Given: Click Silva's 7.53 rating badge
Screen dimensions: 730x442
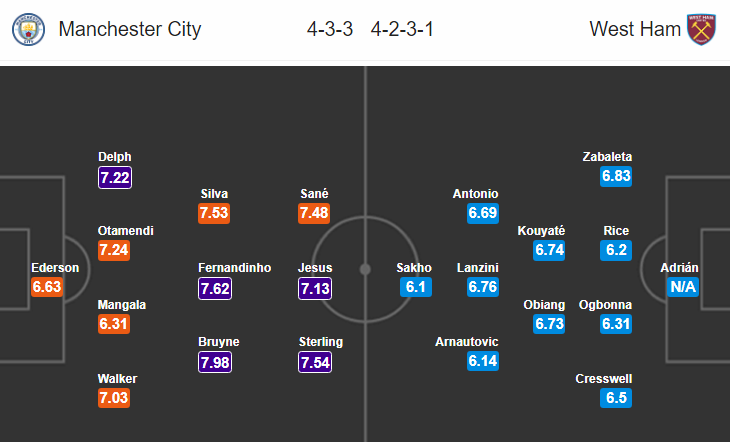Looking at the screenshot, I should point(214,213).
